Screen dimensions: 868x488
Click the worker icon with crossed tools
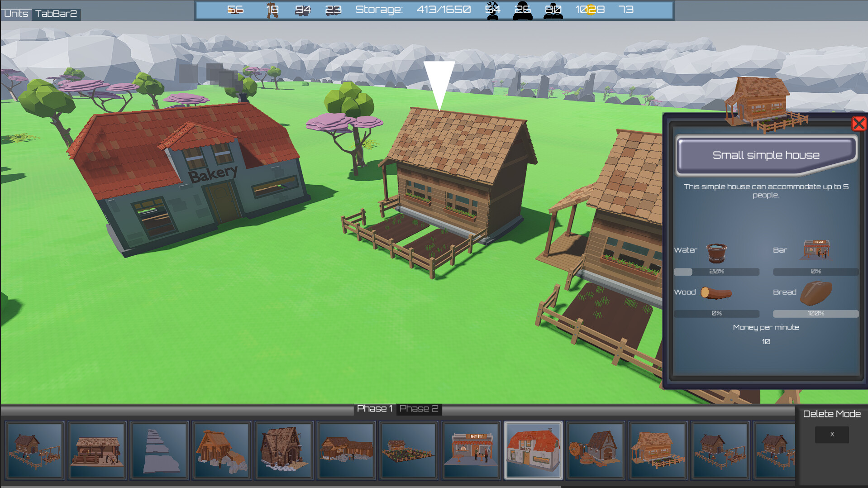[492, 10]
